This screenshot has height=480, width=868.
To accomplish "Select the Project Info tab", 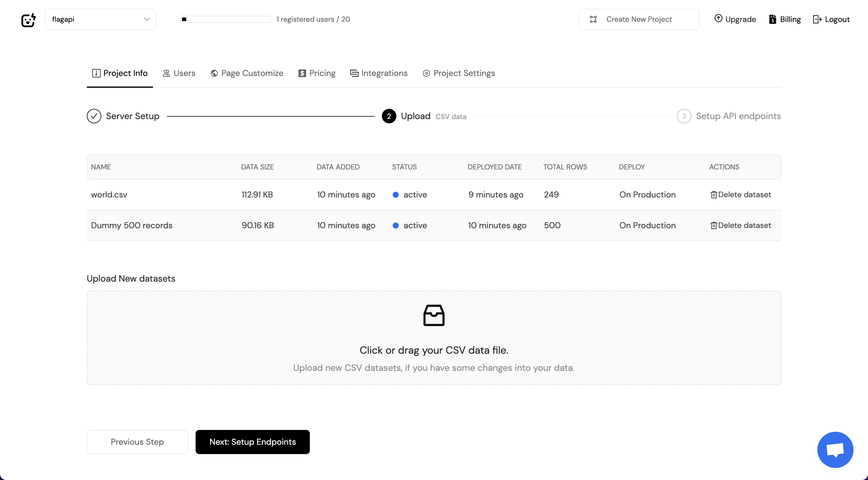I will 120,73.
